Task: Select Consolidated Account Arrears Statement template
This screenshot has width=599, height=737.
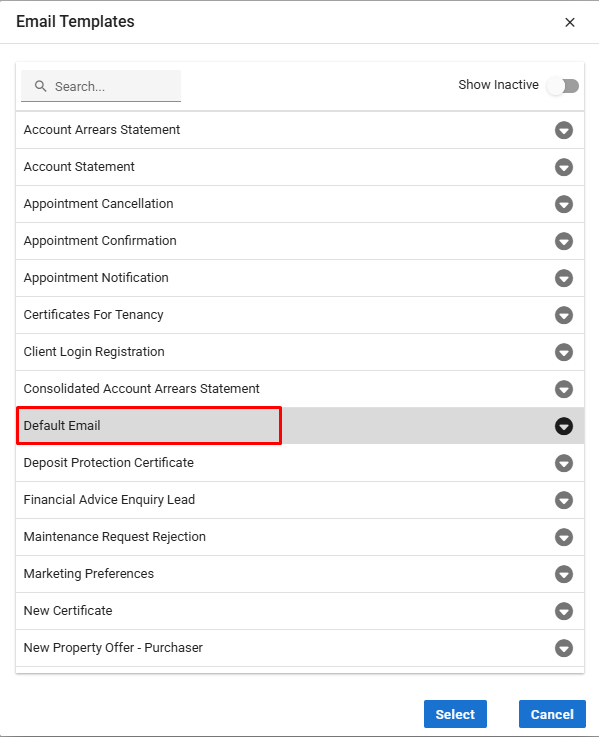Action: coord(300,389)
